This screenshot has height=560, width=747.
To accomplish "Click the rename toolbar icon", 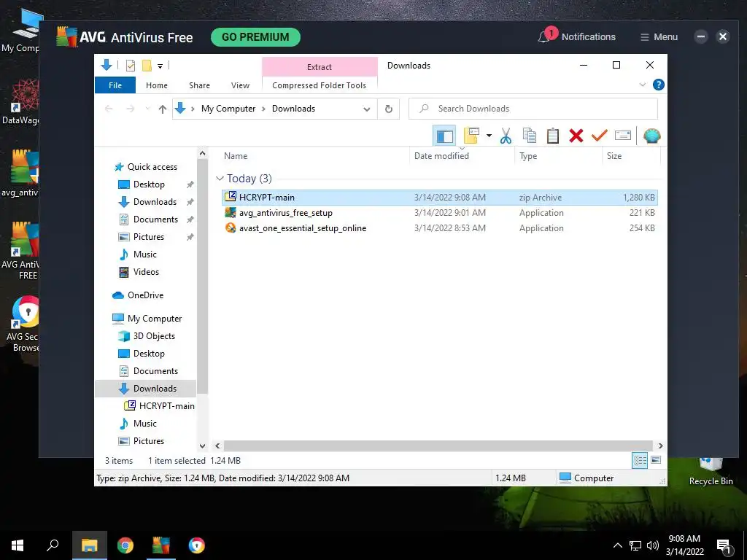I will click(x=623, y=136).
